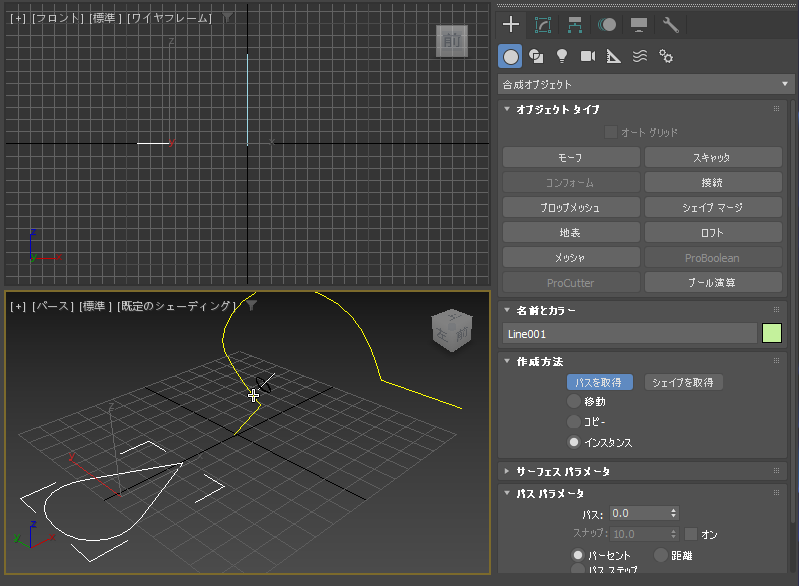Image resolution: width=799 pixels, height=586 pixels.
Task: Open the Utilities panel wrench icon
Action: (x=671, y=24)
